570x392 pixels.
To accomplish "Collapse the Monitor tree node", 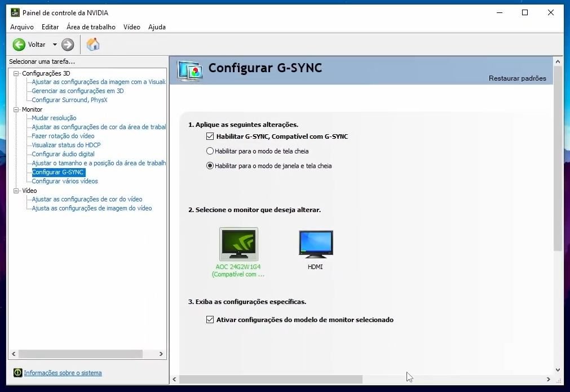I will coord(16,109).
